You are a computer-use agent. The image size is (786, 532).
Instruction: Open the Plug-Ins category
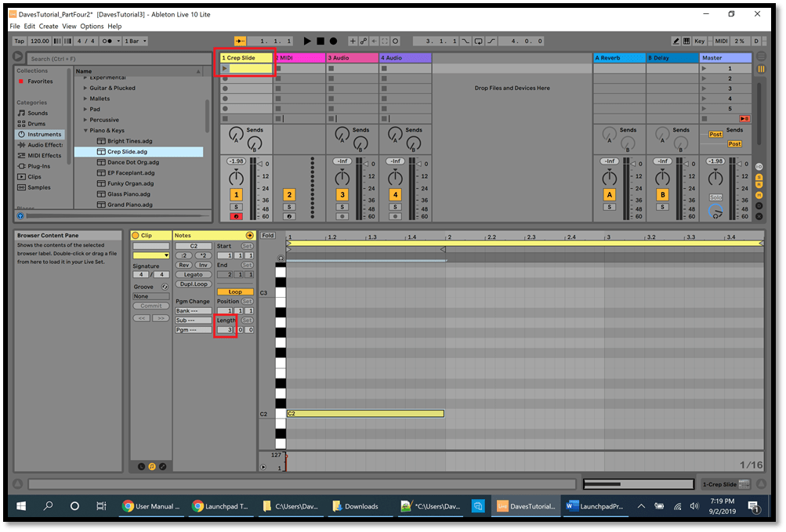38,166
